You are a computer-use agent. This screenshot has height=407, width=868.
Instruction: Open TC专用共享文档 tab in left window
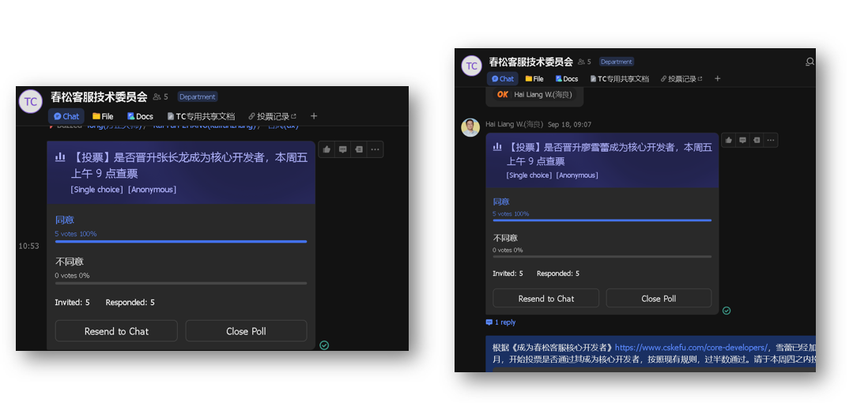201,116
